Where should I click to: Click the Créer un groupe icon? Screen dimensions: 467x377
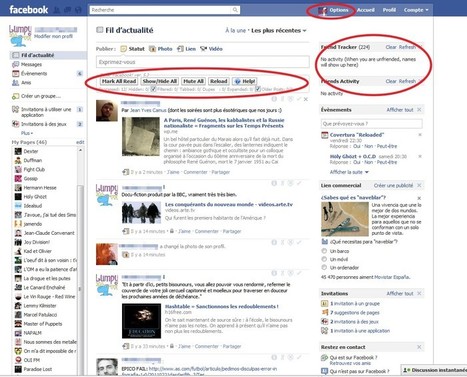[x=16, y=96]
